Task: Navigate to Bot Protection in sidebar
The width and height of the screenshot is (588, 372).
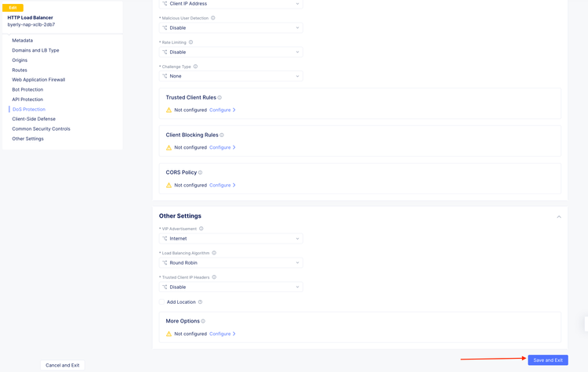Action: pyautogui.click(x=27, y=89)
